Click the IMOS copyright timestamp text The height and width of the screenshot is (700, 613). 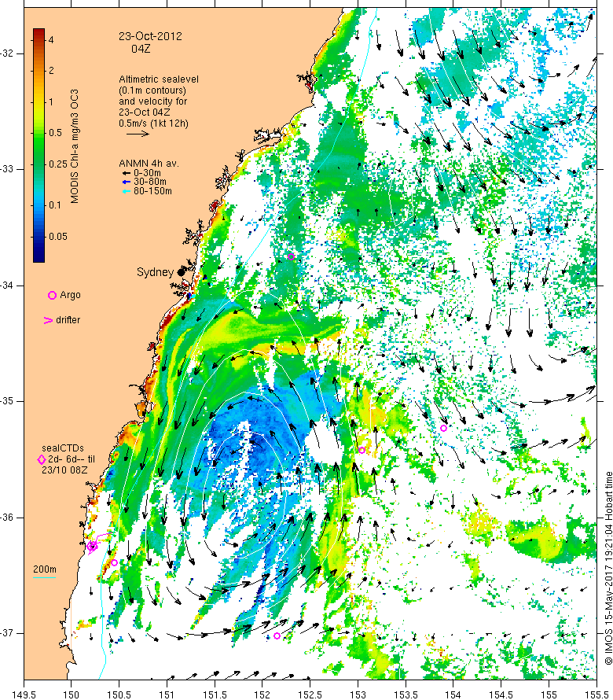click(x=608, y=569)
